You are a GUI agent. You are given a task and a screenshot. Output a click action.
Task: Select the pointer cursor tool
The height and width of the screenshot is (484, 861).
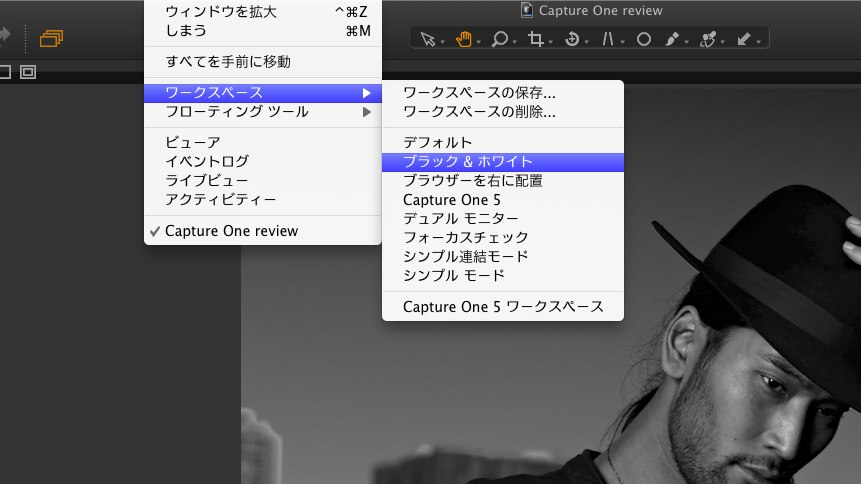[x=427, y=39]
